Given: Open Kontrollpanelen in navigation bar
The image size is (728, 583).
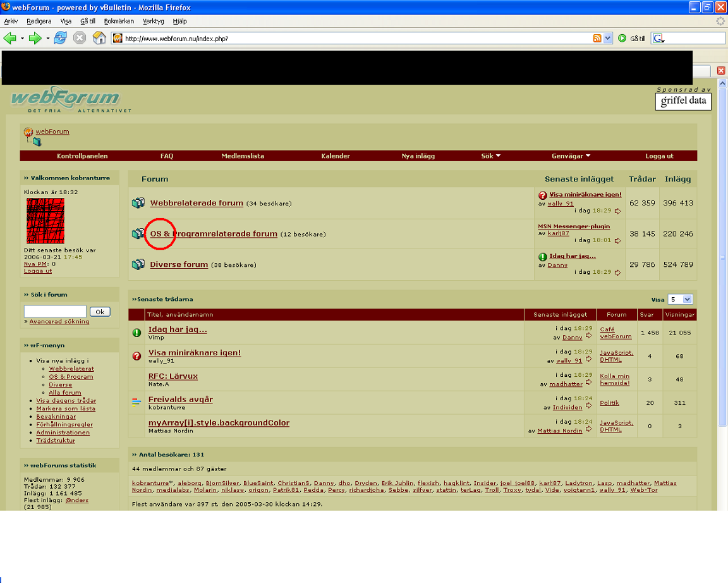Looking at the screenshot, I should click(x=82, y=156).
